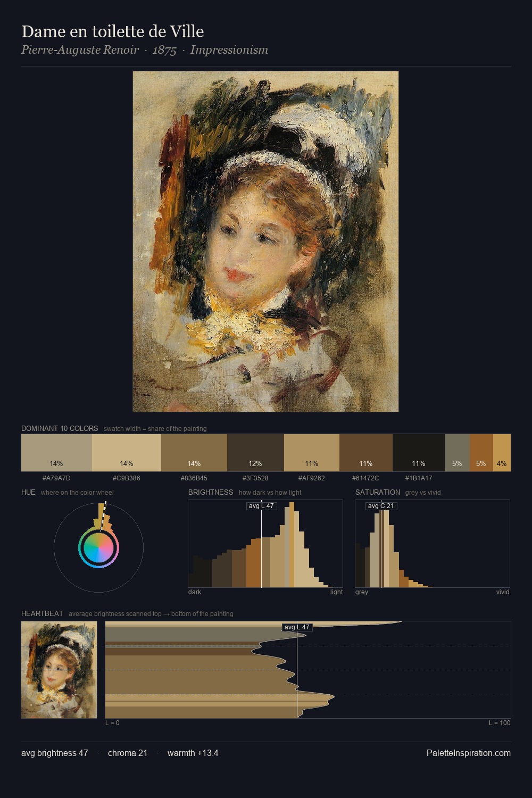Select the dark #3F3528 swatch
The height and width of the screenshot is (798, 532).
(255, 453)
